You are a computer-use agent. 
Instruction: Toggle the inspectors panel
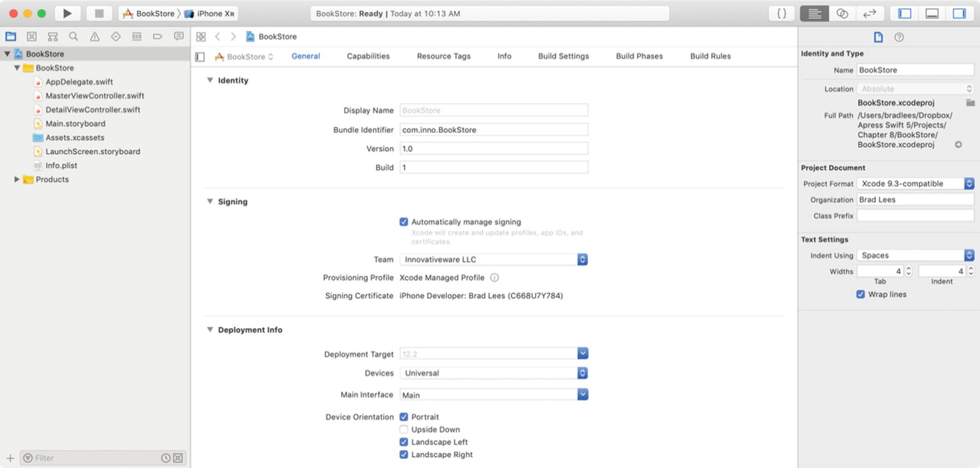[x=959, y=13]
